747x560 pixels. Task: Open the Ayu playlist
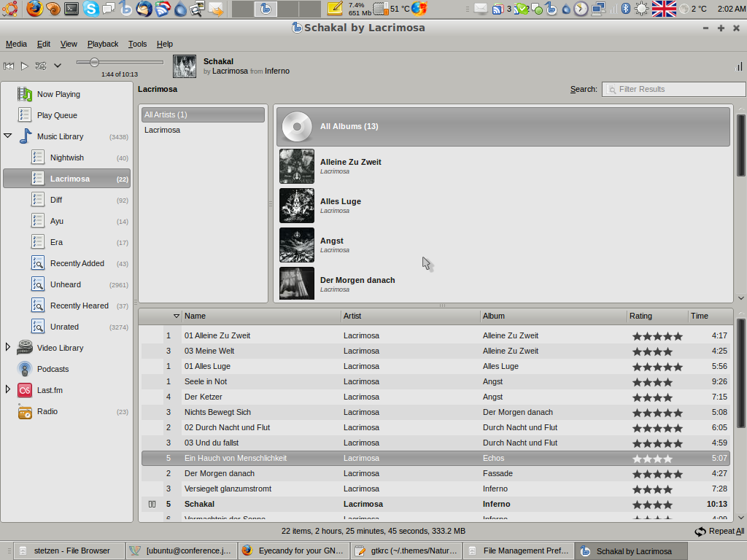[66, 221]
